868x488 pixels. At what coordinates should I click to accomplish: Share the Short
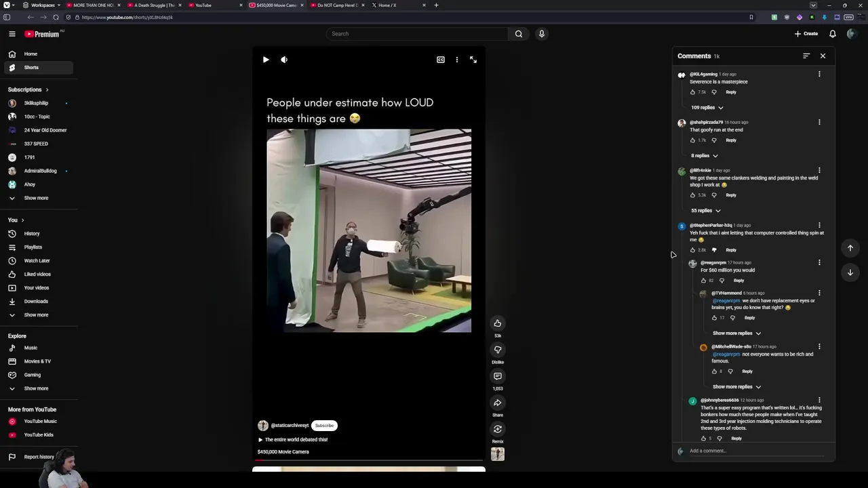(498, 403)
